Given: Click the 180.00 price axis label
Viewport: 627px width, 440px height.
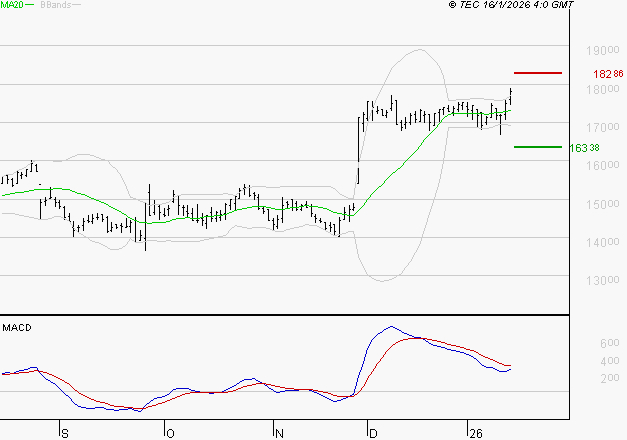Looking at the screenshot, I should click(x=603, y=89).
